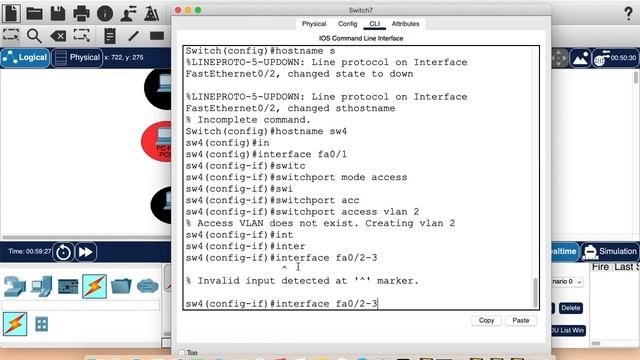Open the help question mark icon
This screenshot has height=360, width=640.
pyautogui.click(x=629, y=13)
